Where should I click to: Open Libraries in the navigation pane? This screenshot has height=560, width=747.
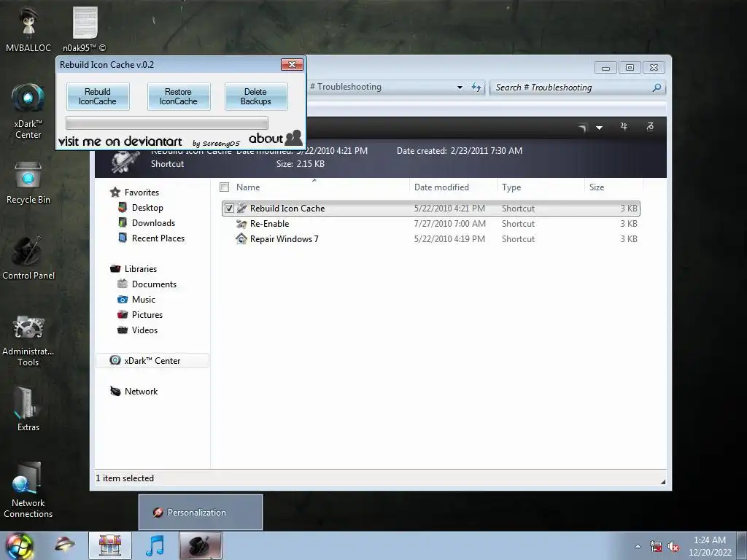[x=141, y=269]
